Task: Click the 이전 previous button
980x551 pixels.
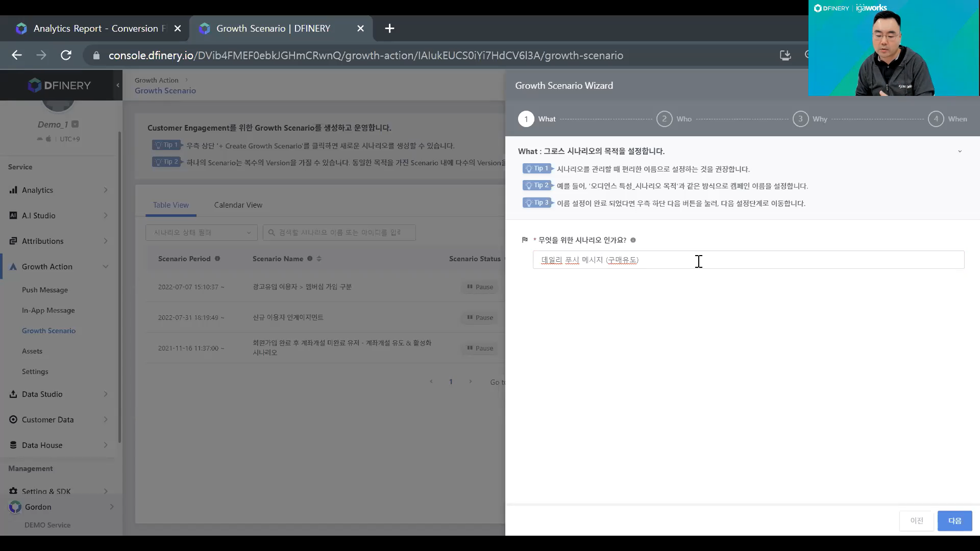Action: click(917, 521)
